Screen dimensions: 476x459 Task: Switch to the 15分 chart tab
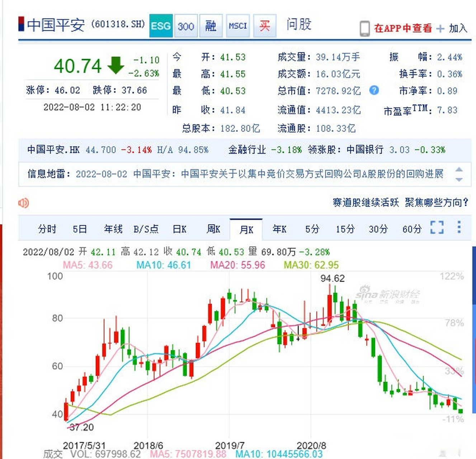(x=345, y=229)
